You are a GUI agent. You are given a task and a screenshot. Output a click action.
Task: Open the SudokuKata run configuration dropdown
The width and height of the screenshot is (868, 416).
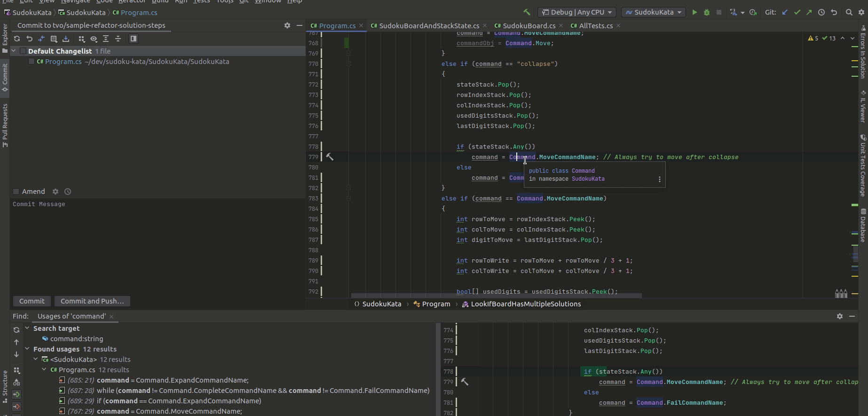(x=653, y=13)
